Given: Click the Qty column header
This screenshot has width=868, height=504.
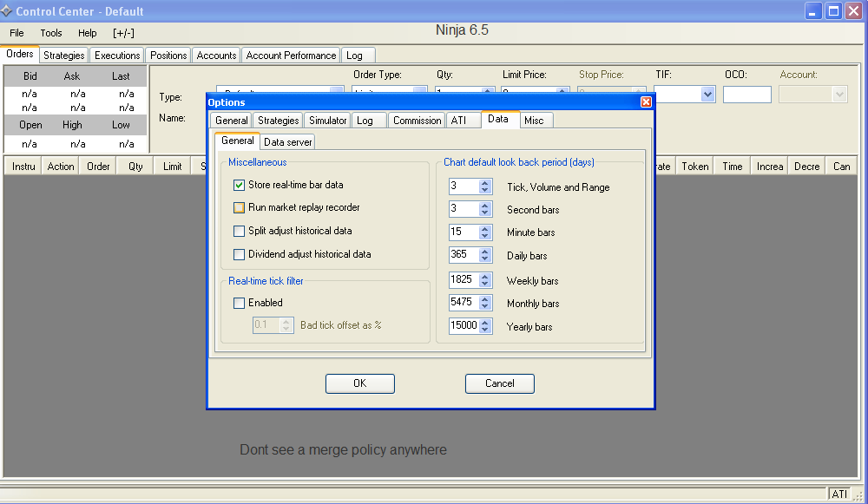Looking at the screenshot, I should (x=135, y=166).
